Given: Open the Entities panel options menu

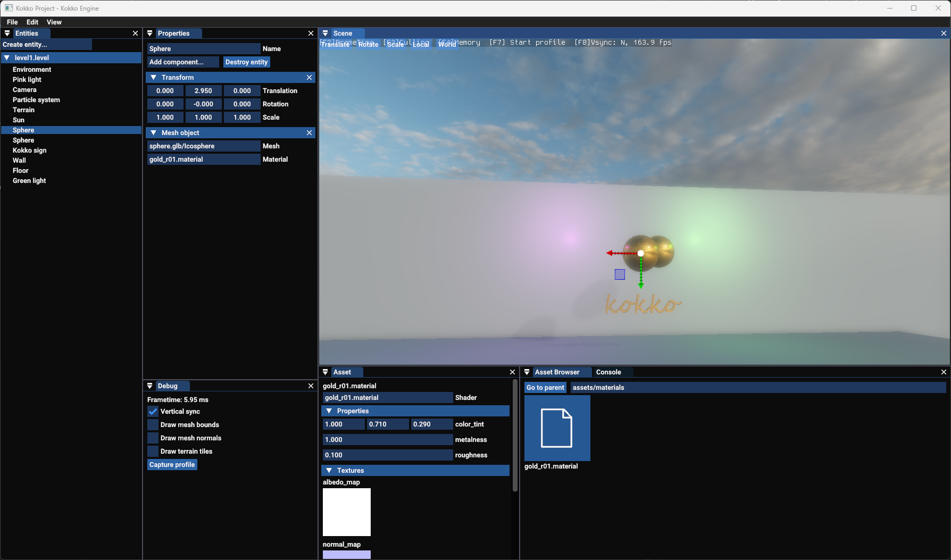Looking at the screenshot, I should click(7, 33).
